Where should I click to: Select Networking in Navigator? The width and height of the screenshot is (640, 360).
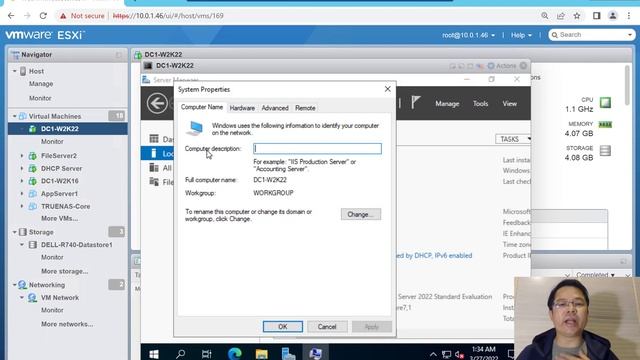click(47, 285)
